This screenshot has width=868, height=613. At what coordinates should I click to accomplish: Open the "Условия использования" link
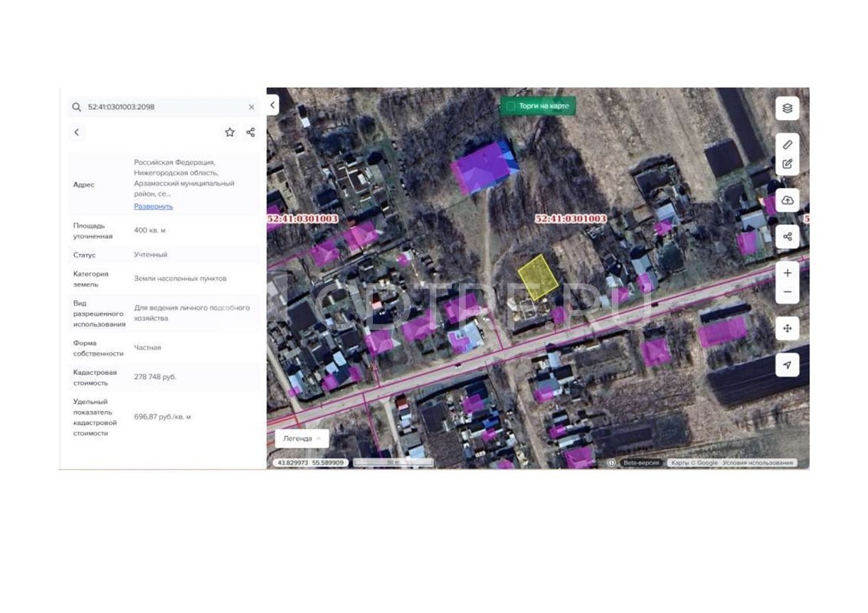pos(758,463)
